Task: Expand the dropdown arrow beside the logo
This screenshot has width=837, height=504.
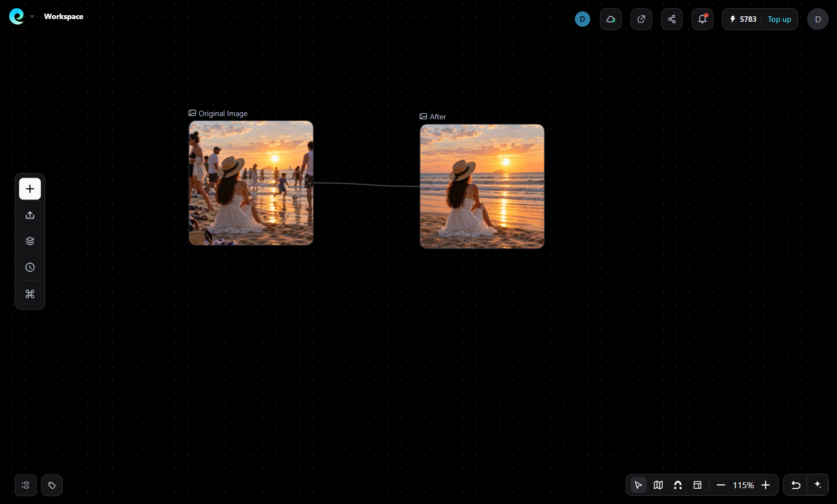Action: [32, 17]
